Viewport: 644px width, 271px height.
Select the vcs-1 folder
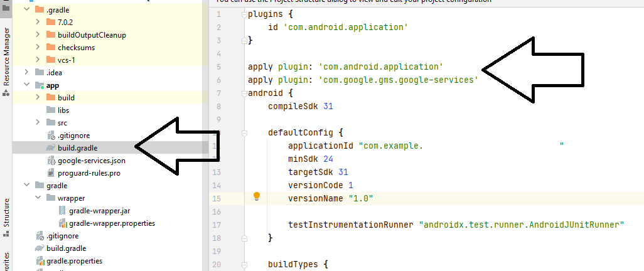click(61, 60)
